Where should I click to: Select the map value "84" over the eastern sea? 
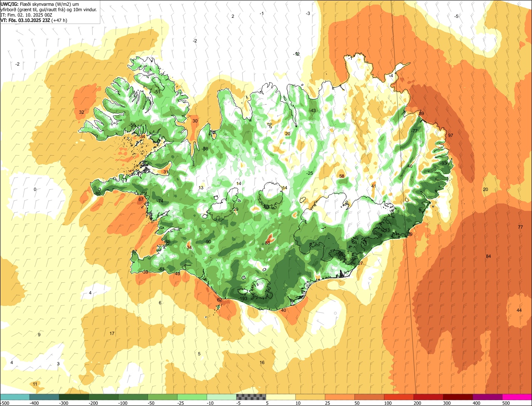488,256
